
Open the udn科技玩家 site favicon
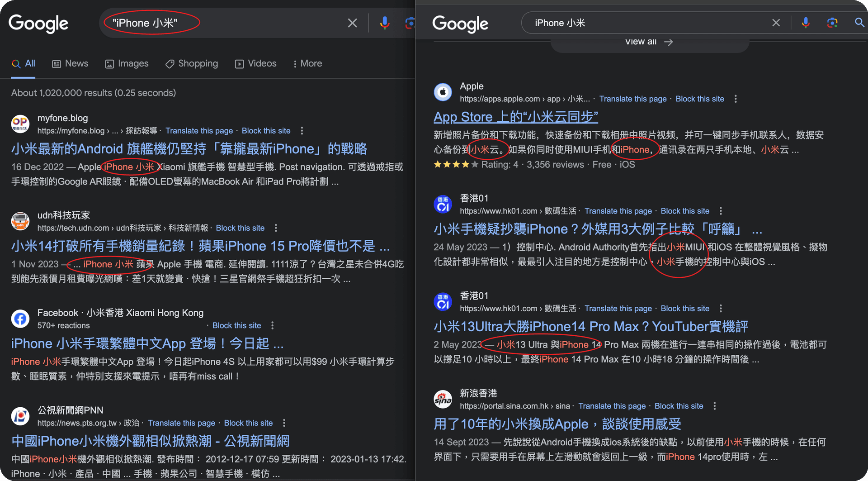point(20,221)
